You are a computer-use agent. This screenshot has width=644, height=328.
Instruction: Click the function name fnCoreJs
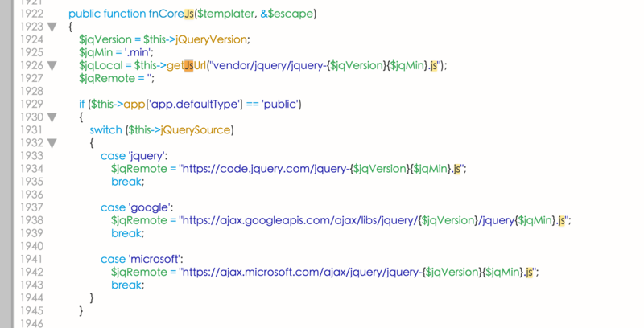click(171, 14)
